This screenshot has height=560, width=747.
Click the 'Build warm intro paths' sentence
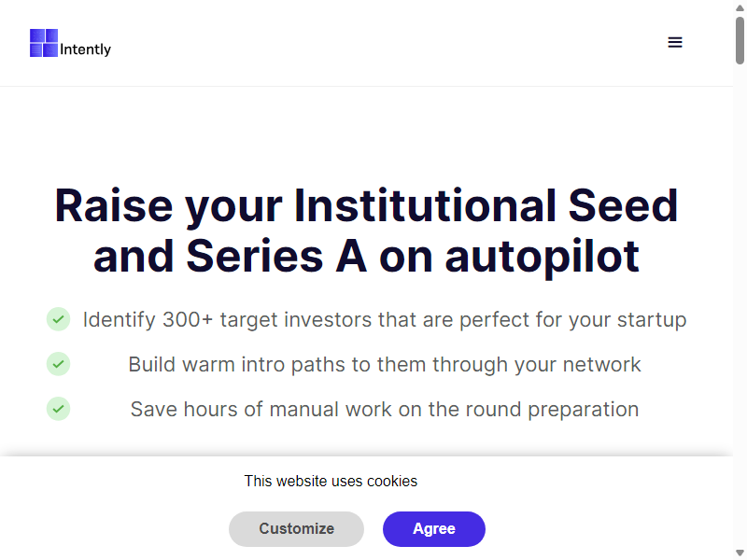pyautogui.click(x=385, y=364)
